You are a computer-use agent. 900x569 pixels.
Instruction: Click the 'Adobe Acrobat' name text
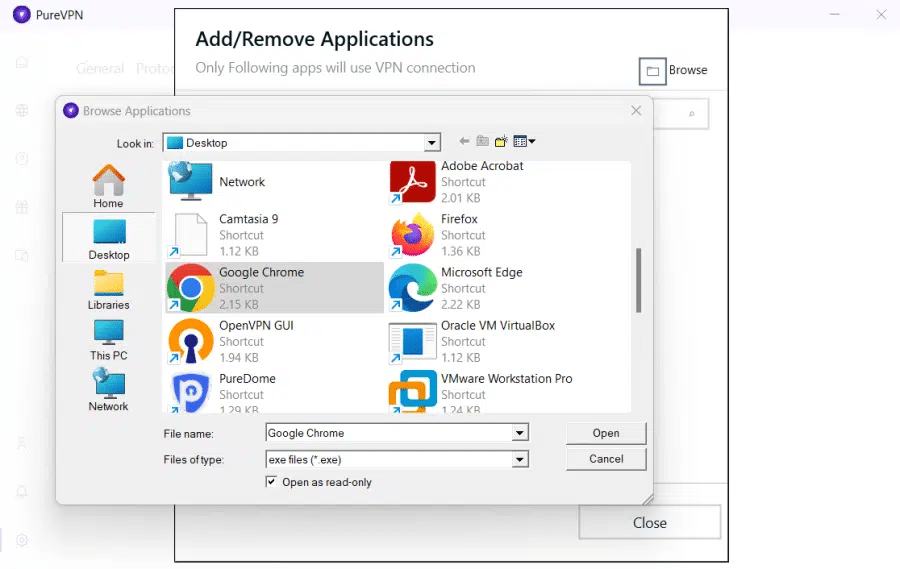[x=482, y=165]
